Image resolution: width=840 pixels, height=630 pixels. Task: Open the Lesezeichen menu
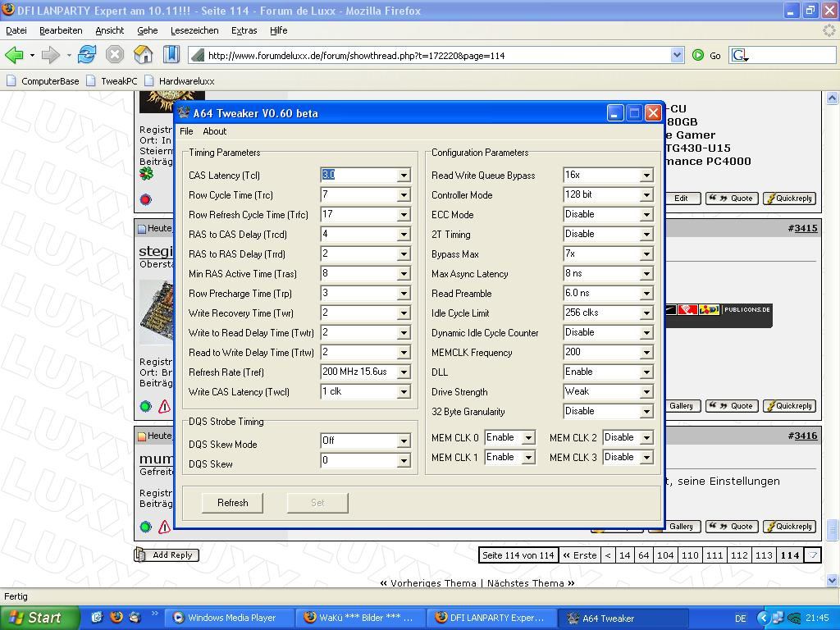click(x=194, y=30)
